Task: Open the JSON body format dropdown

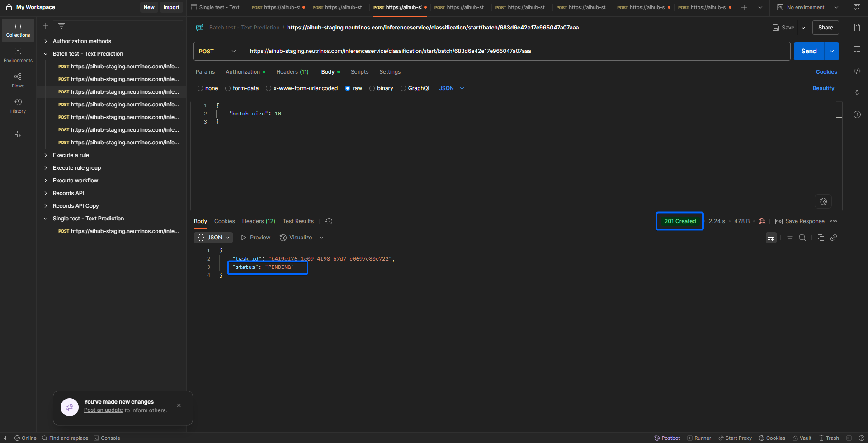Action: tap(452, 88)
